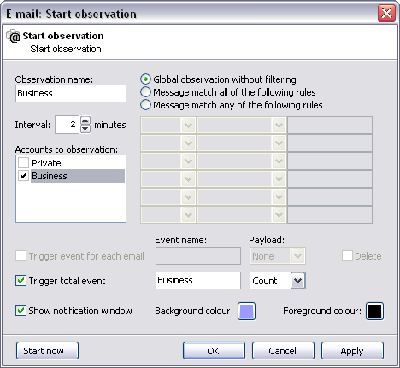Image resolution: width=400 pixels, height=368 pixels.
Task: Select the Business row in accounts list
Action: pyautogui.click(x=78, y=176)
